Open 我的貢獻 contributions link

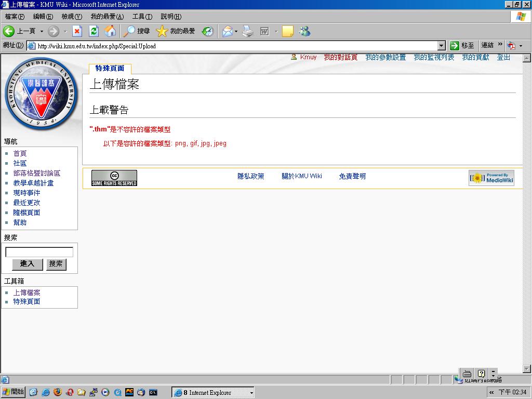476,57
